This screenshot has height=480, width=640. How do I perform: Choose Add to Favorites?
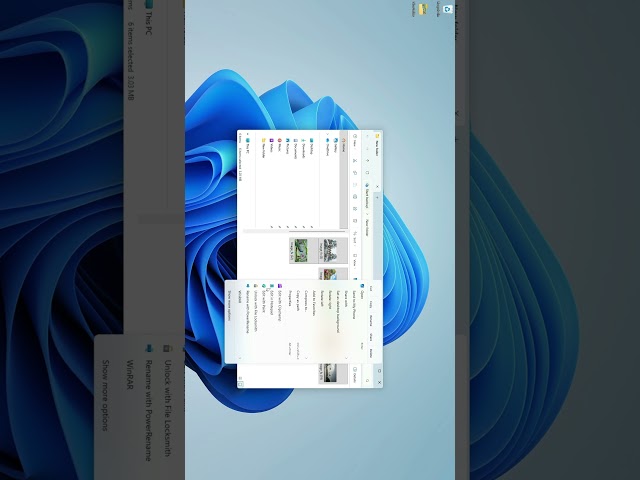tap(314, 321)
